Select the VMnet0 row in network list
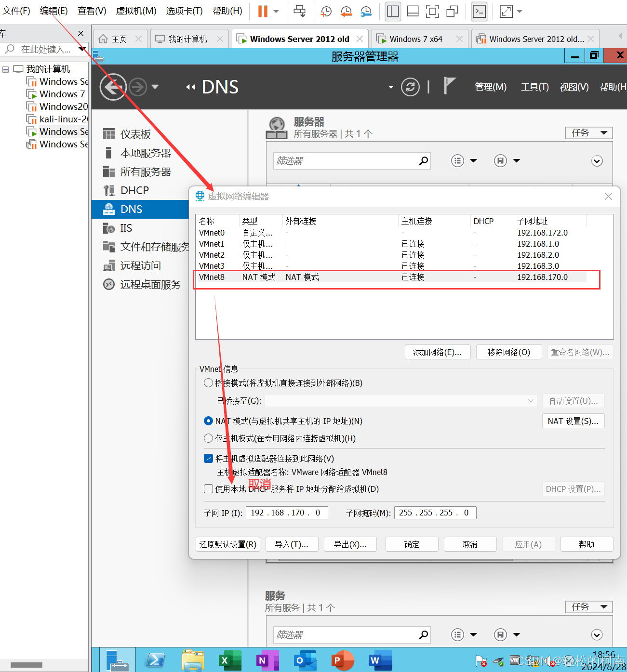 [392, 233]
